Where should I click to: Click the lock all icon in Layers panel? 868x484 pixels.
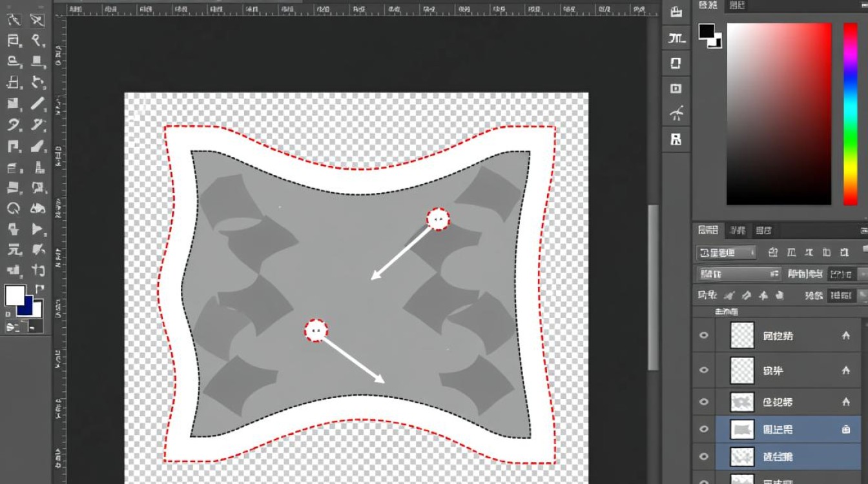coord(780,296)
